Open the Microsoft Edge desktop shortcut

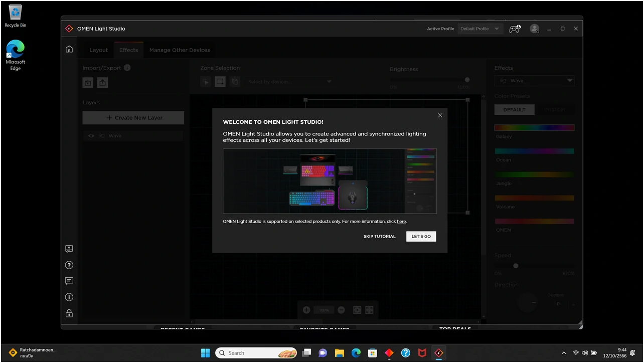click(16, 55)
